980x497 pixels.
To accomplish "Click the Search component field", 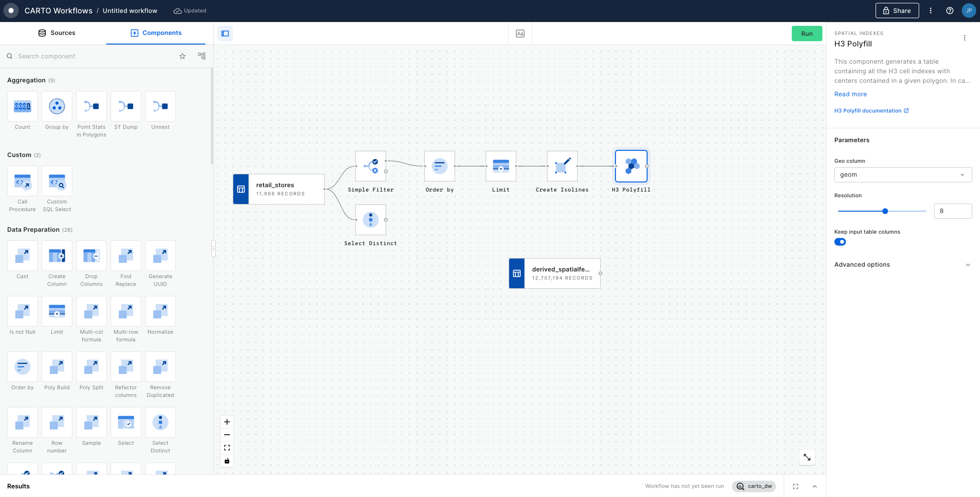I will (x=91, y=56).
